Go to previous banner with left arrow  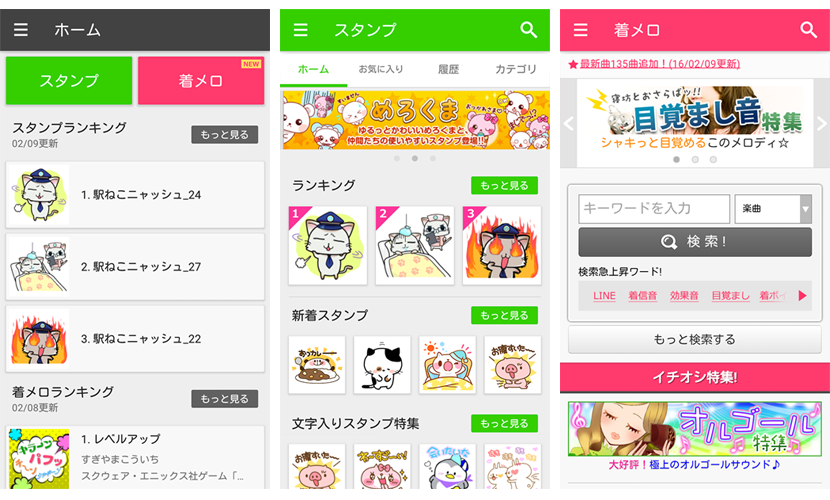tap(569, 124)
